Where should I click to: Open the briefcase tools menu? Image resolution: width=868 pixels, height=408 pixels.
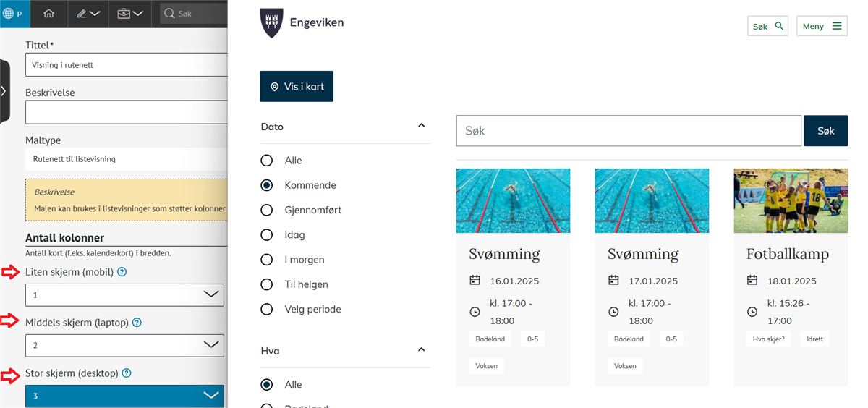tap(130, 14)
